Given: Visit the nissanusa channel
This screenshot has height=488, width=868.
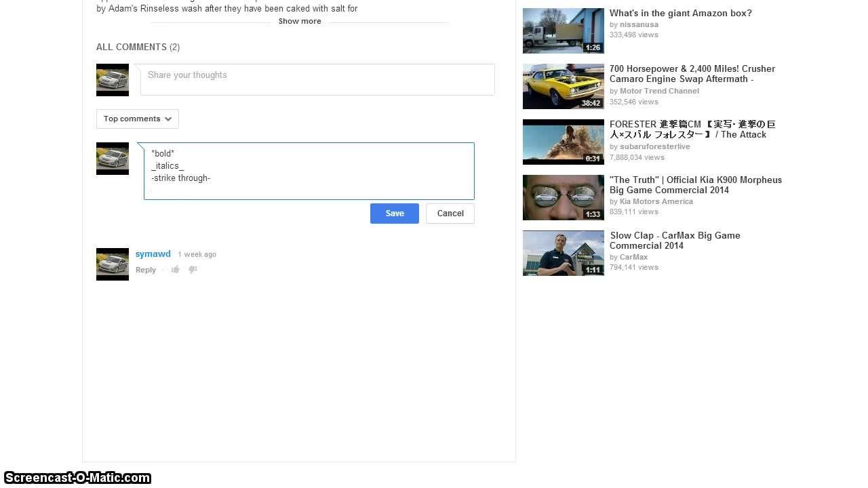Looking at the screenshot, I should click(639, 24).
